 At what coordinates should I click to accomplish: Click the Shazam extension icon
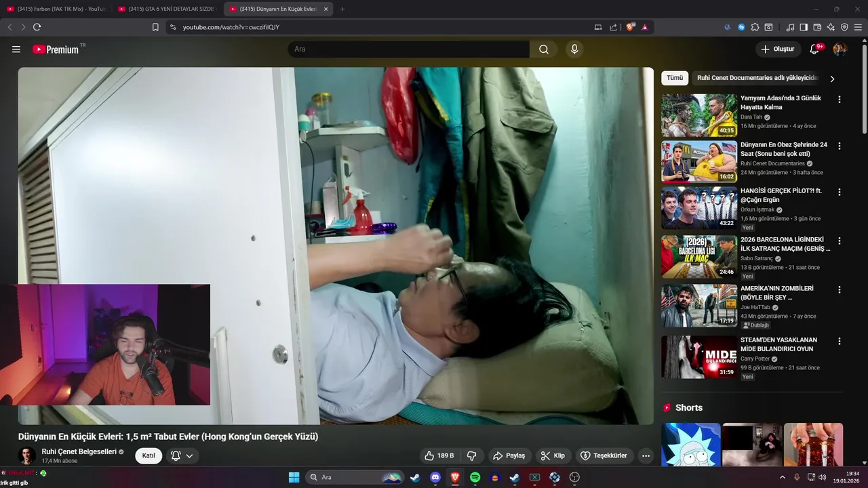741,27
